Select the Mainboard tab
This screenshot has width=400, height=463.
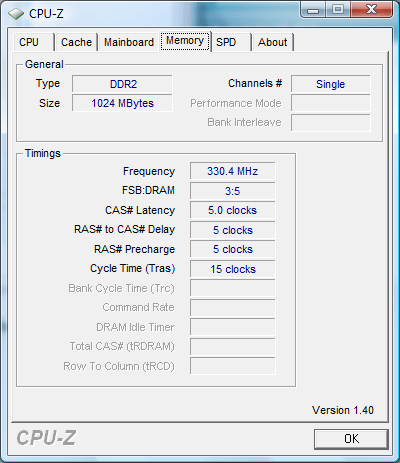(129, 42)
